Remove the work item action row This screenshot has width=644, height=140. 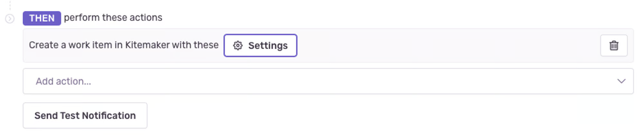coord(614,45)
